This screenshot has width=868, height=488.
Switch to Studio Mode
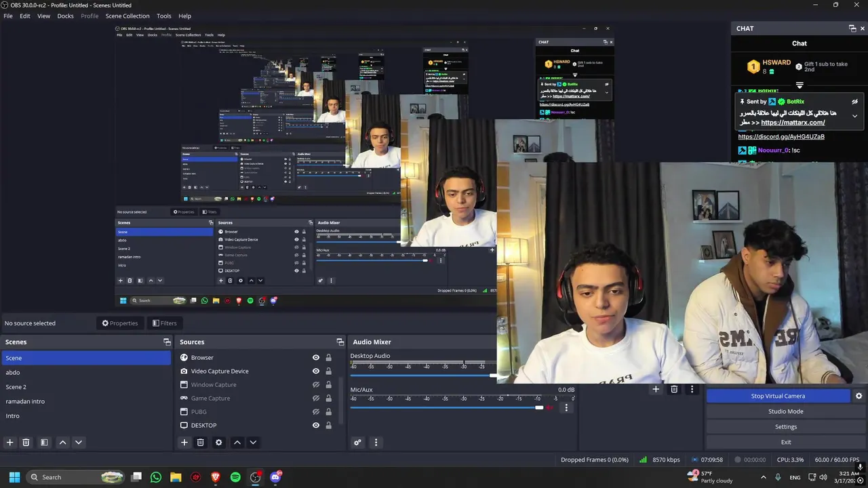point(786,411)
